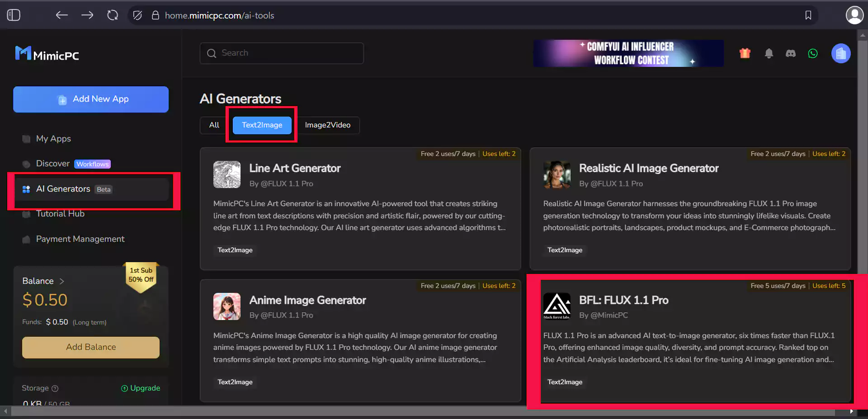868x419 pixels.
Task: Open the ComfyUI AI Influencer contest banner
Action: pos(628,53)
